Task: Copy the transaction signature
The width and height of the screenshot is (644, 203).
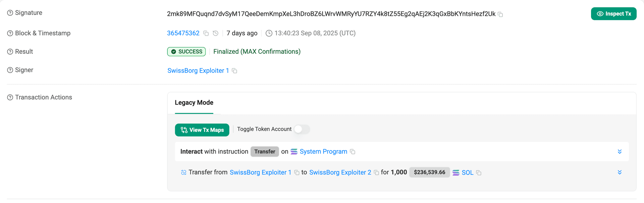Action: pyautogui.click(x=500, y=14)
